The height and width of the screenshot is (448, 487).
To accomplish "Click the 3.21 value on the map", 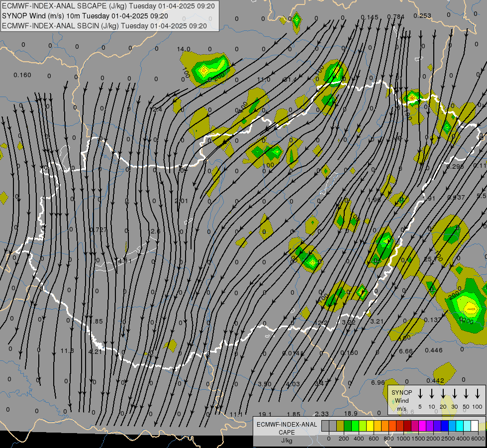I will (x=377, y=321).
